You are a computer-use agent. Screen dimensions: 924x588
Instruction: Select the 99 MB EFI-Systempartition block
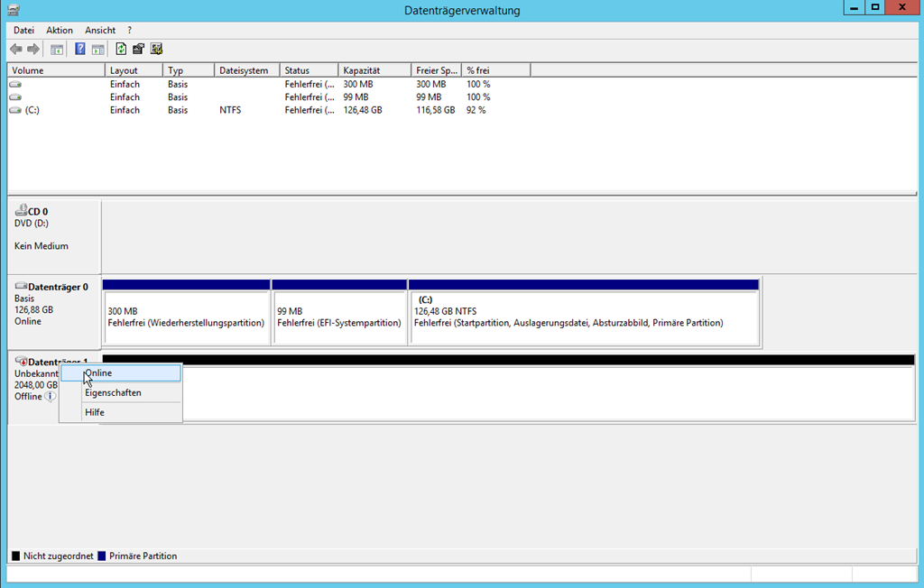click(339, 317)
